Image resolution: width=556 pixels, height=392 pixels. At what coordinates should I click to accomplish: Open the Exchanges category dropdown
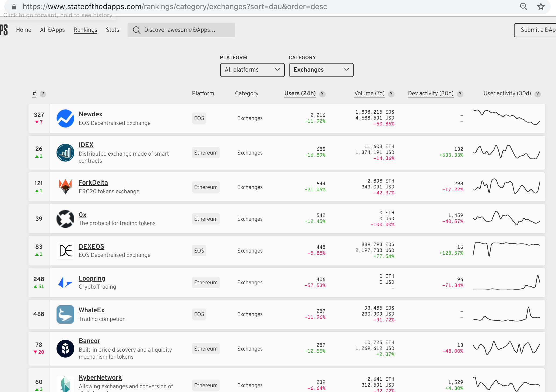click(x=321, y=70)
